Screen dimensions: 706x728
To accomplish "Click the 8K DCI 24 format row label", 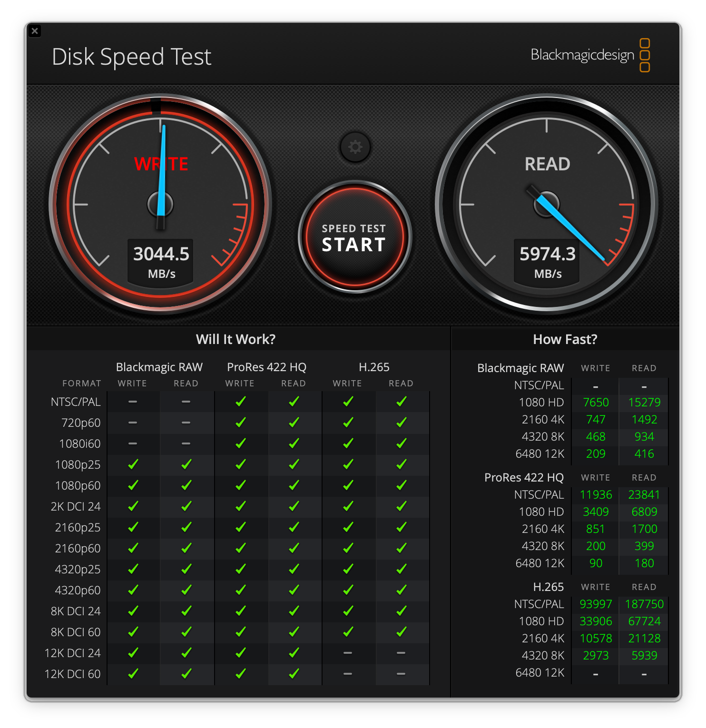I will coord(76,611).
